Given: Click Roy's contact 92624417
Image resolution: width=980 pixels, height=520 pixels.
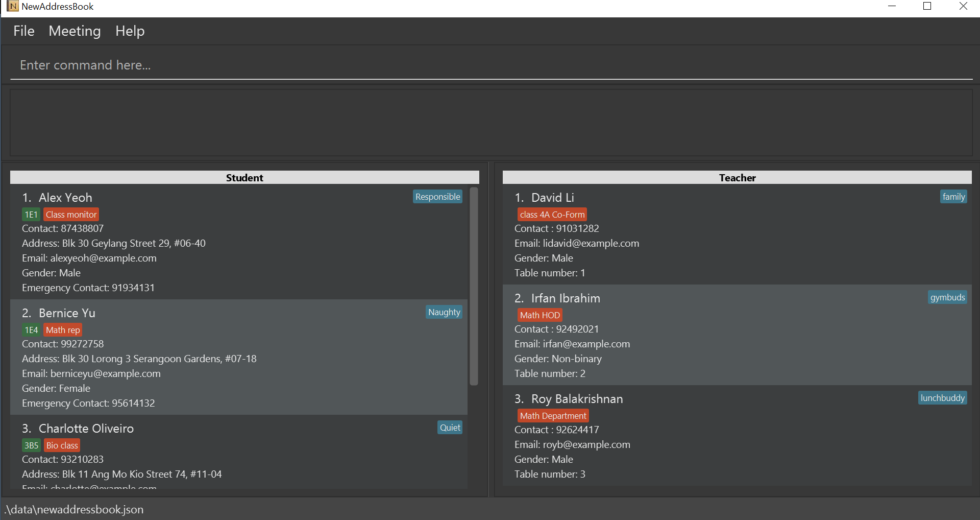Looking at the screenshot, I should (x=557, y=430).
